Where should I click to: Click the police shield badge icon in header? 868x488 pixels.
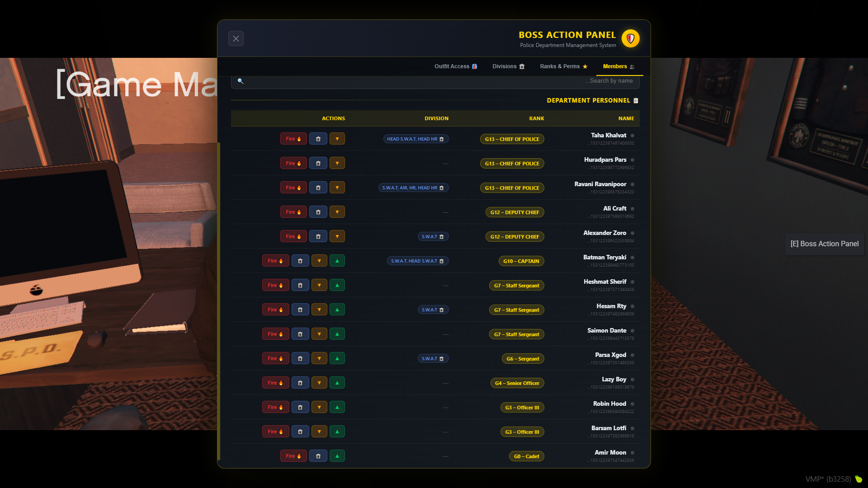[630, 38]
